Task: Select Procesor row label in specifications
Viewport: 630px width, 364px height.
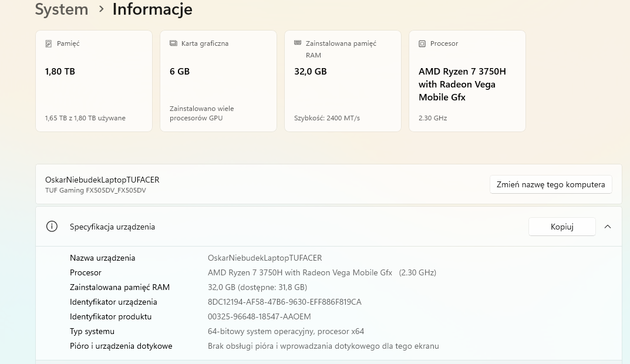Action: [x=86, y=272]
